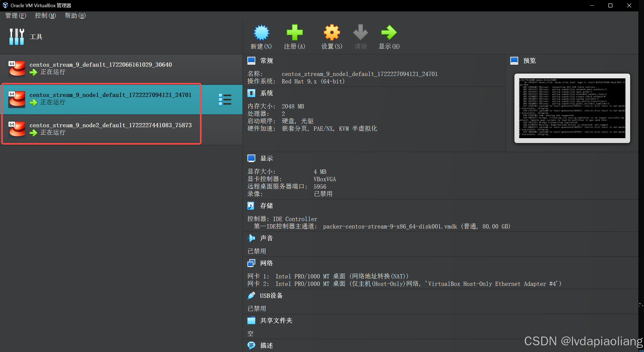Click the 声音 section title
The image size is (644, 352).
[x=267, y=238]
